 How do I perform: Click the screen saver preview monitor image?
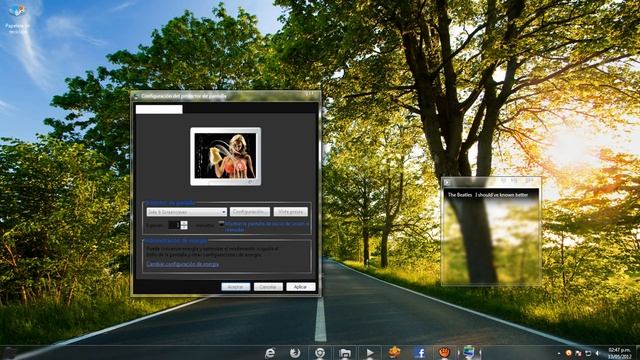coord(226,156)
